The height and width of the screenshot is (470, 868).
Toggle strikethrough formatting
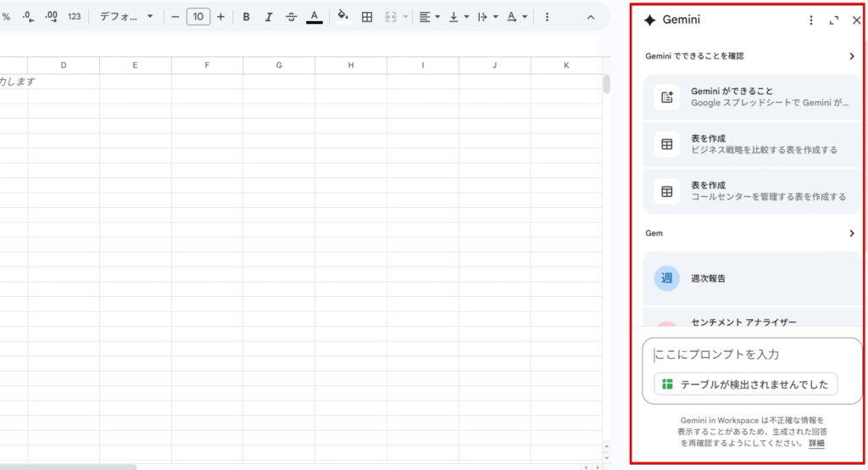[292, 17]
